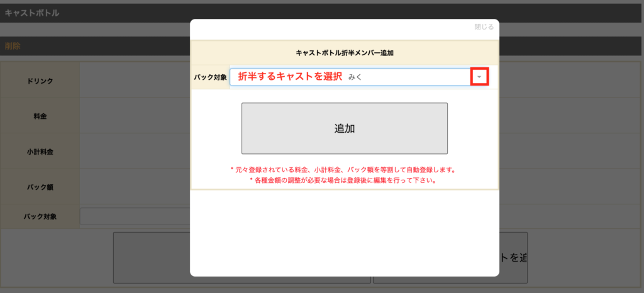The height and width of the screenshot is (293, 644).
Task: Click the 削除 link in background page
Action: click(13, 46)
